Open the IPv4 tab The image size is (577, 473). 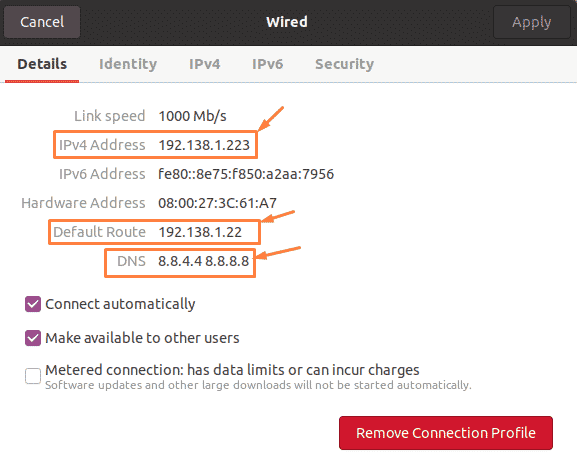tap(205, 64)
